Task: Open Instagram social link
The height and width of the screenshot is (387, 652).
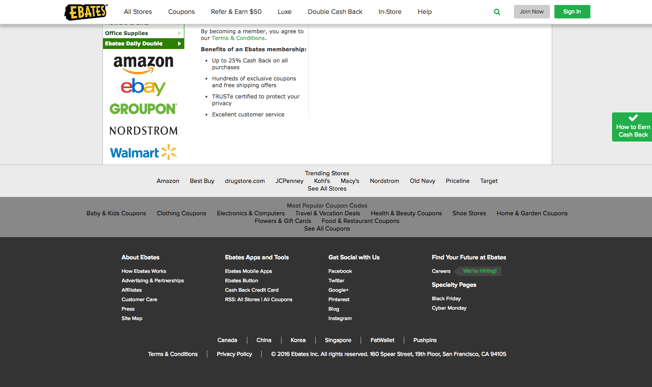Action: pos(340,318)
